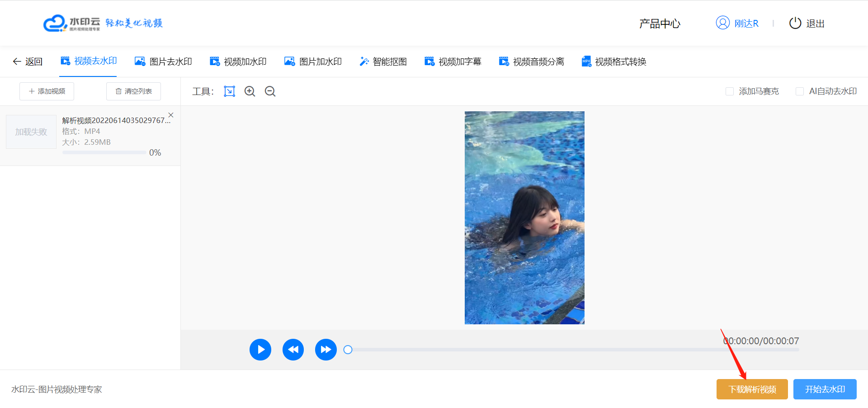Select the rectangle selection tool
This screenshot has width=868, height=408.
point(229,91)
